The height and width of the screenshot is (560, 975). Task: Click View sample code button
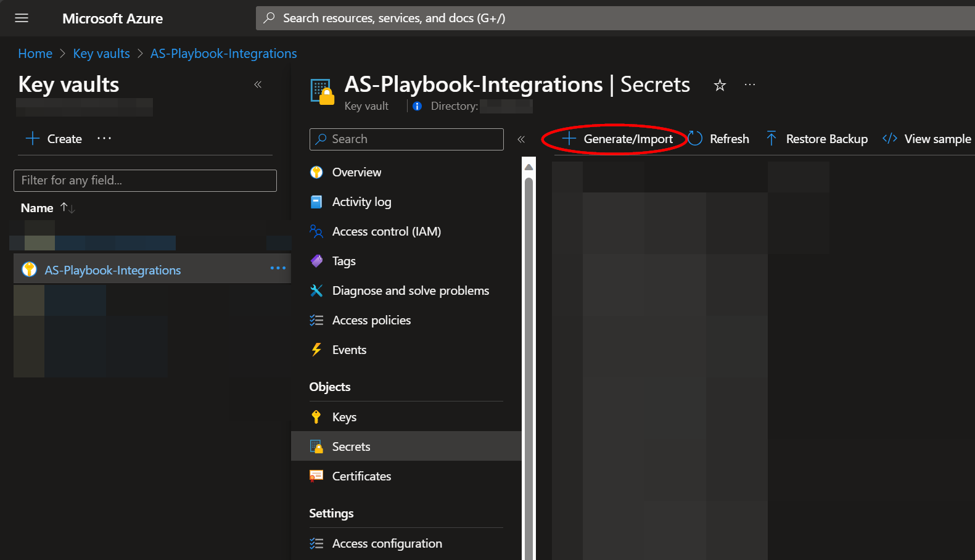927,139
